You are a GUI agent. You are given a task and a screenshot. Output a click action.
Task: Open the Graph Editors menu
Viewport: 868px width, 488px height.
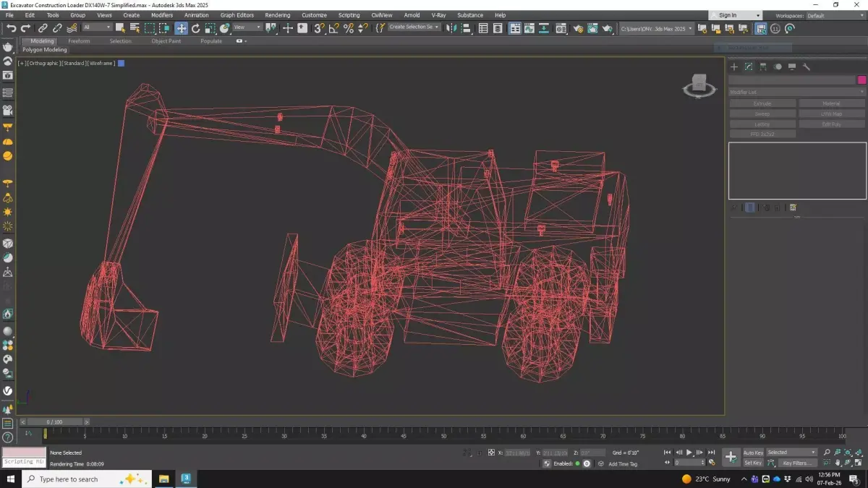[237, 15]
